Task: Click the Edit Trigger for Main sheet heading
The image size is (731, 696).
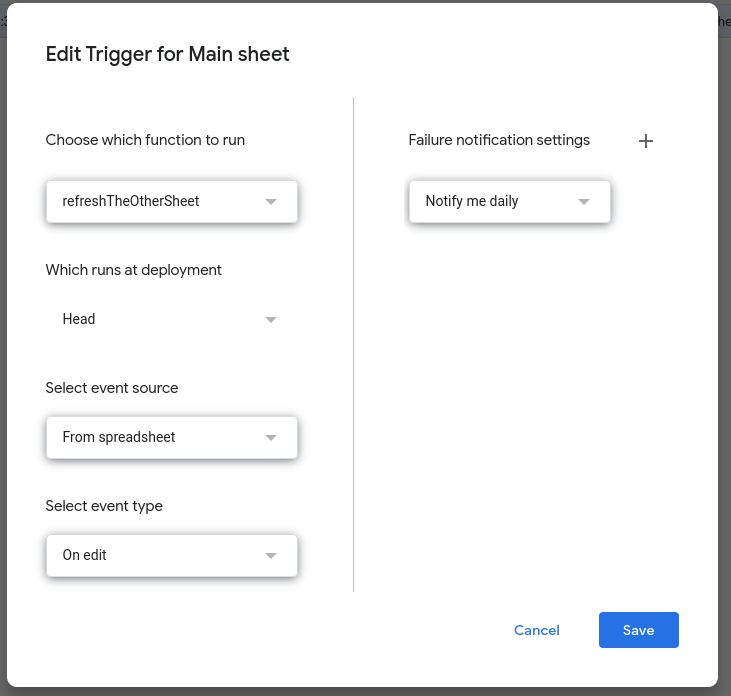Action: pos(167,55)
